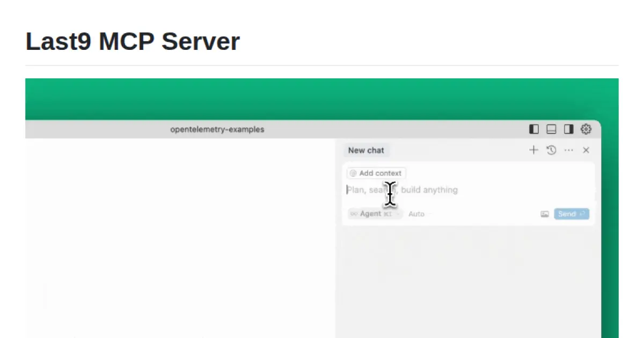This screenshot has height=338, width=644.
Task: Start a new chat with the plus icon
Action: [x=533, y=150]
